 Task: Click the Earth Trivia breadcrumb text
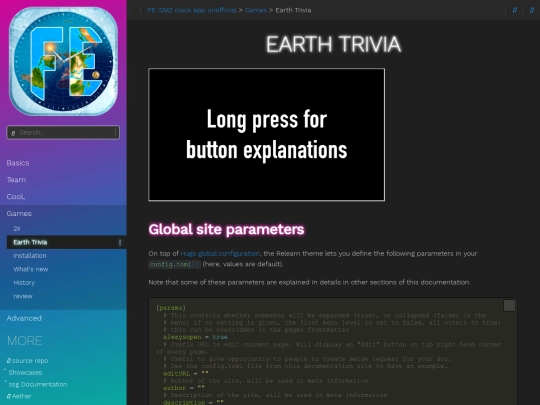pyautogui.click(x=293, y=10)
